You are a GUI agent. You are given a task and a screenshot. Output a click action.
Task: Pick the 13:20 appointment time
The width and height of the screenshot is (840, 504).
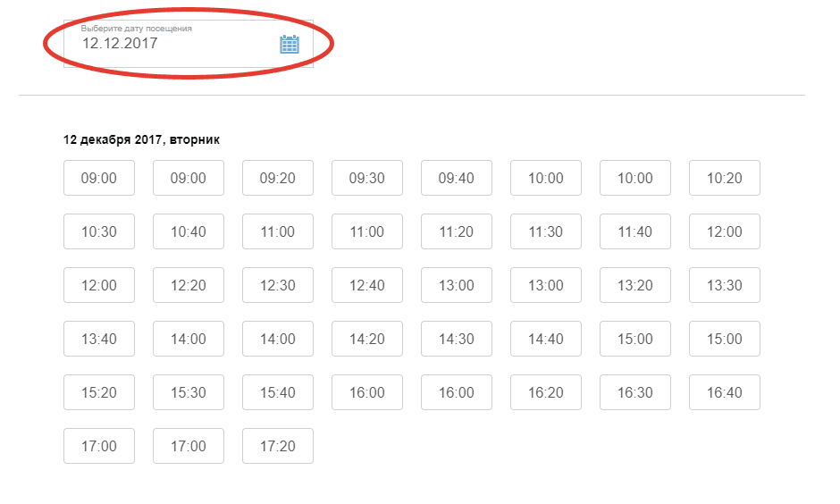point(635,285)
